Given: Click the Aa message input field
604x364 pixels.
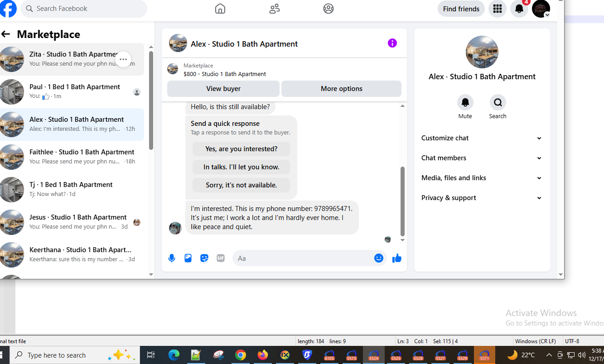Looking at the screenshot, I should coord(303,258).
